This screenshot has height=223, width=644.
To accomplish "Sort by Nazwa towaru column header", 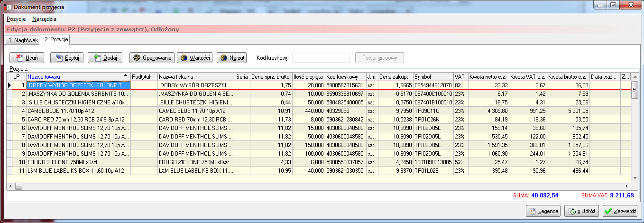I will coord(78,76).
